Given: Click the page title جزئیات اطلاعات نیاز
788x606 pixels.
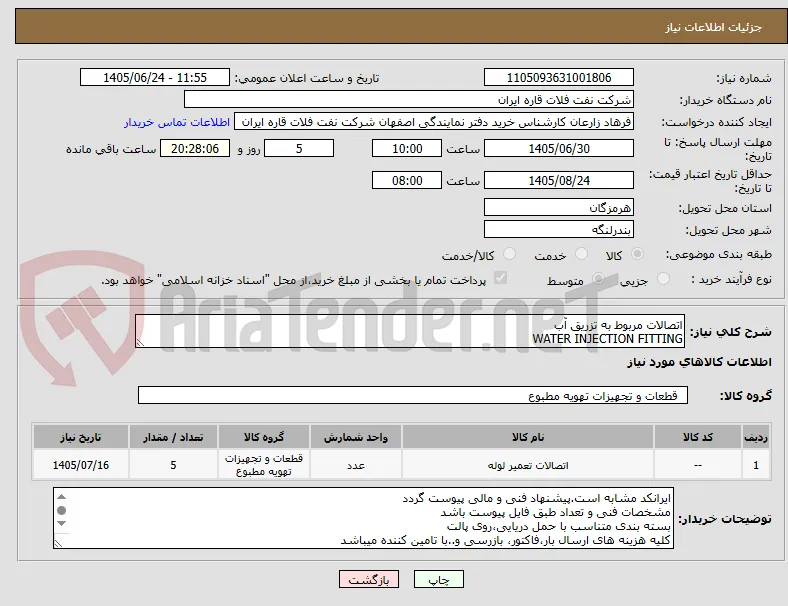Looking at the screenshot, I should [x=713, y=27].
